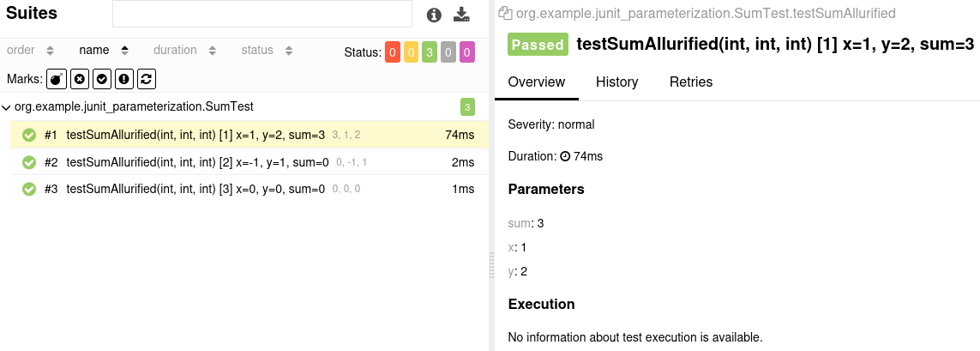980x351 pixels.
Task: Toggle the gray skipped status filter
Action: 448,52
